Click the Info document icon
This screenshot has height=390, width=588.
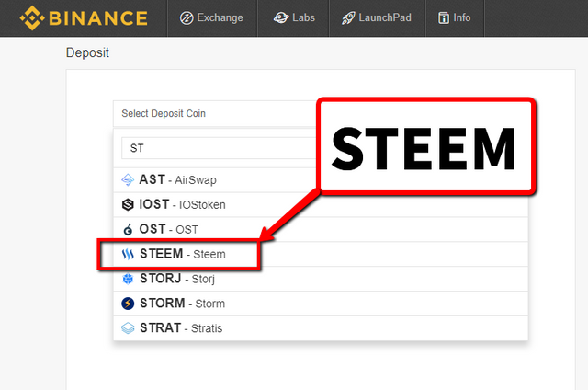(444, 18)
